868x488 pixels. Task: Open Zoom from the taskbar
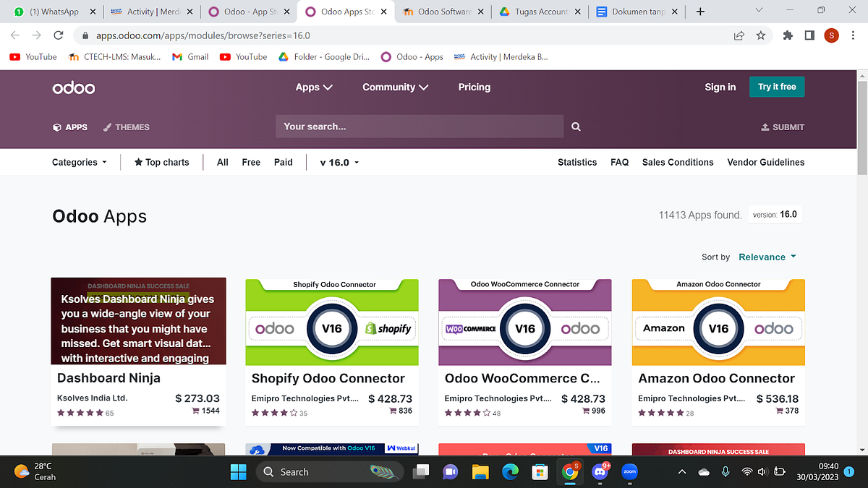[x=629, y=471]
